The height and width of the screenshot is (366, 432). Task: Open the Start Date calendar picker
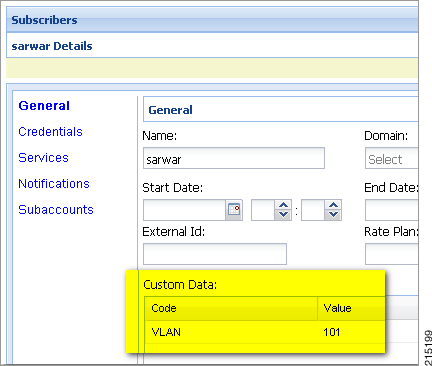234,210
